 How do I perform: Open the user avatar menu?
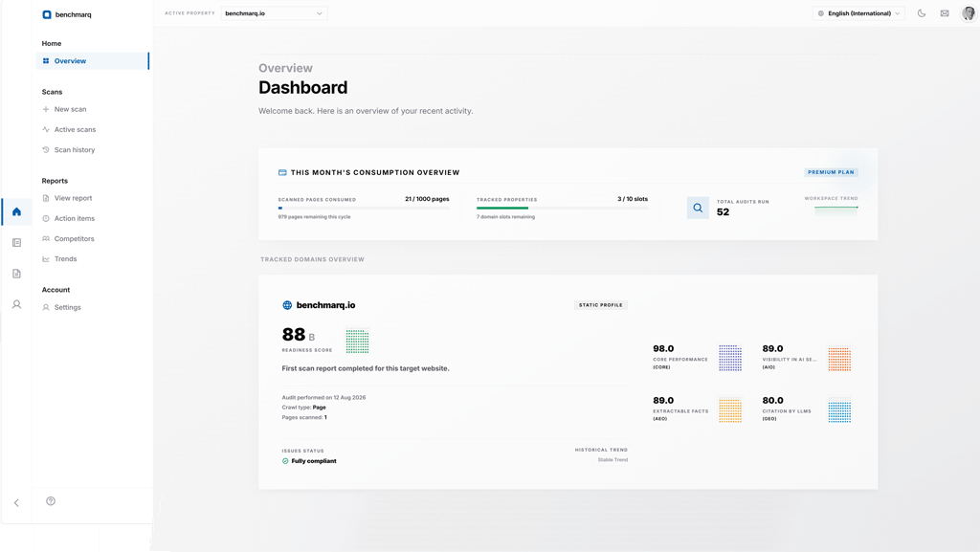click(969, 13)
